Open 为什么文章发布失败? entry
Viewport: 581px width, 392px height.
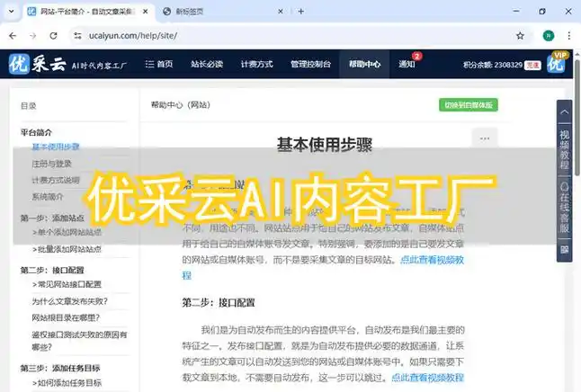click(x=69, y=301)
